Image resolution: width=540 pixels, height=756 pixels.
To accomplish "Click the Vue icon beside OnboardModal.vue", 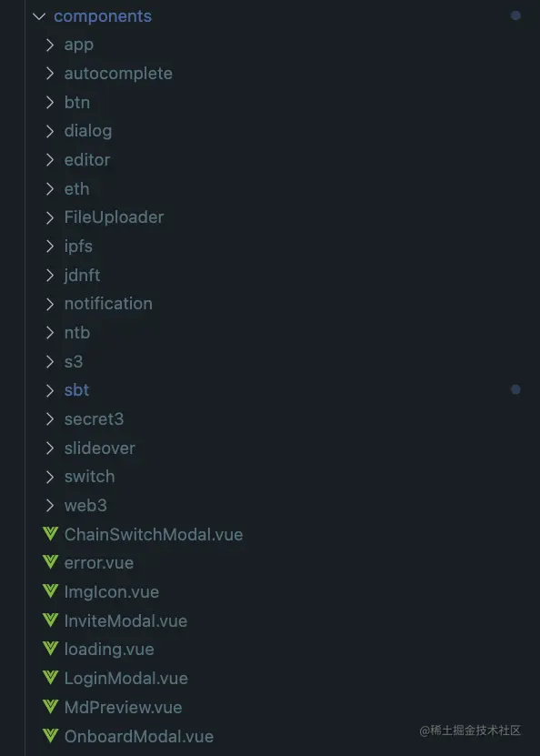I will pos(51,736).
